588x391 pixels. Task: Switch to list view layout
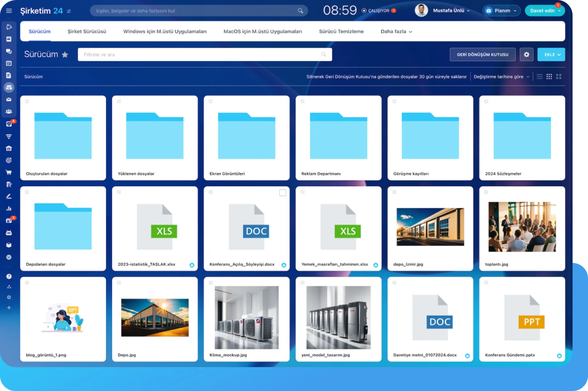click(x=539, y=77)
